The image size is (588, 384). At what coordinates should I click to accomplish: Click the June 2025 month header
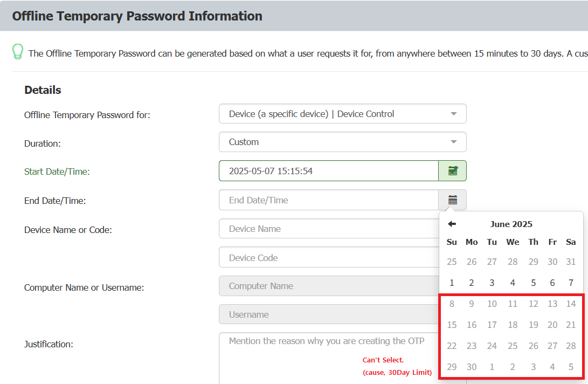click(511, 224)
